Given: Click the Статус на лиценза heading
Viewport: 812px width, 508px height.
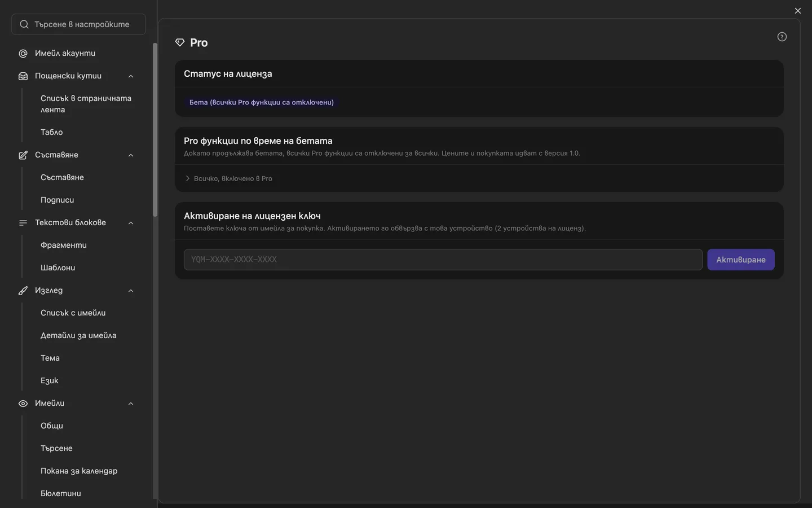Looking at the screenshot, I should click(x=228, y=74).
